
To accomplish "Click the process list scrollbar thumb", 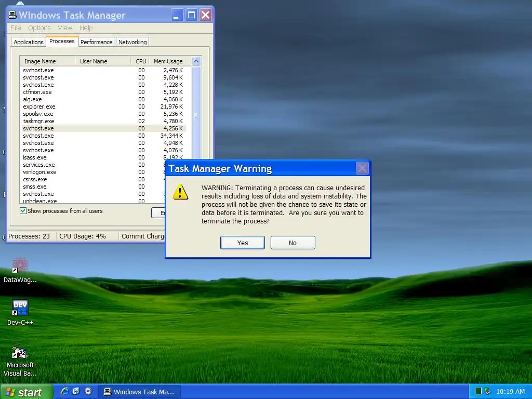I will [196, 115].
